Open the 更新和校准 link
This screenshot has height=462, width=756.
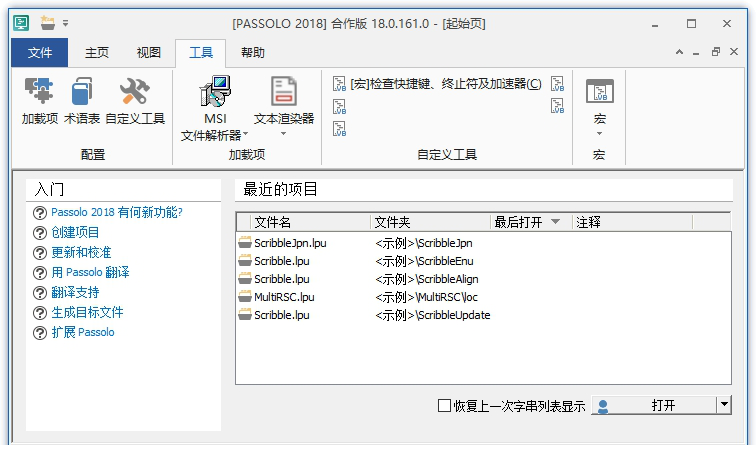point(81,252)
